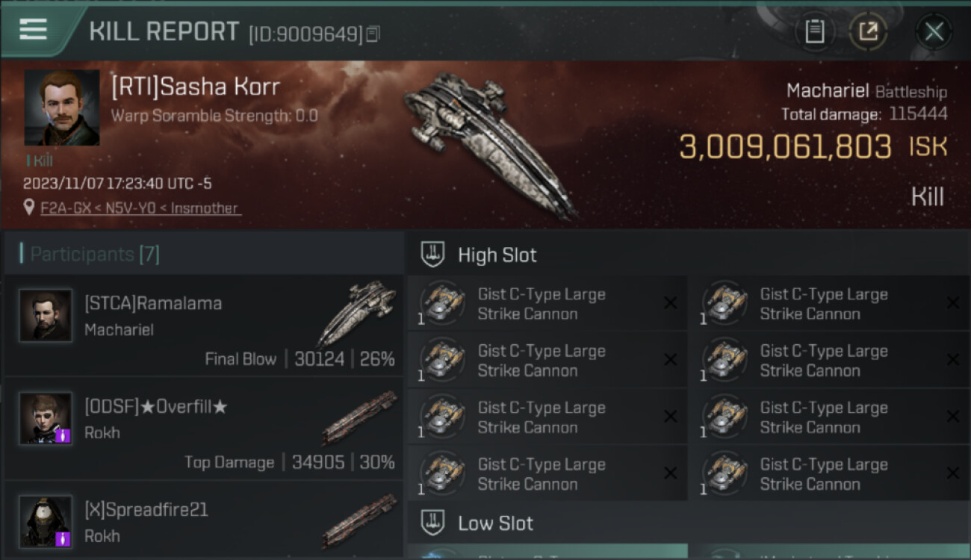Screen dimensions: 971x560
Task: Click the purple badge on Overfill's portrait
Action: pyautogui.click(x=63, y=435)
